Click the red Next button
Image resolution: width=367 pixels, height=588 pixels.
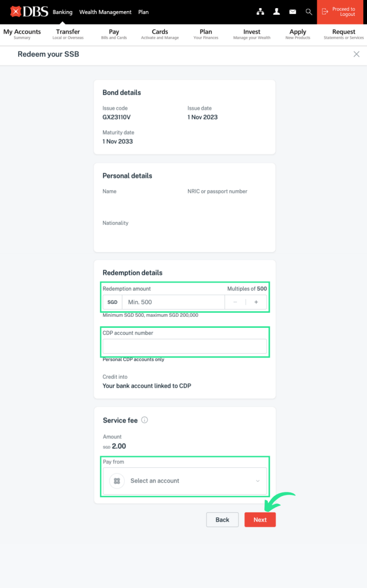point(260,520)
